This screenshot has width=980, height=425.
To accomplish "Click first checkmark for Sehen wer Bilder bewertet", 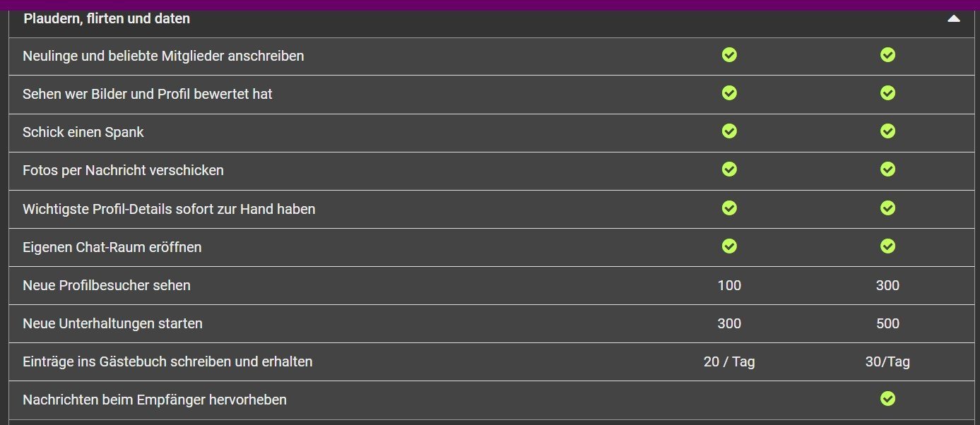I will click(x=729, y=93).
